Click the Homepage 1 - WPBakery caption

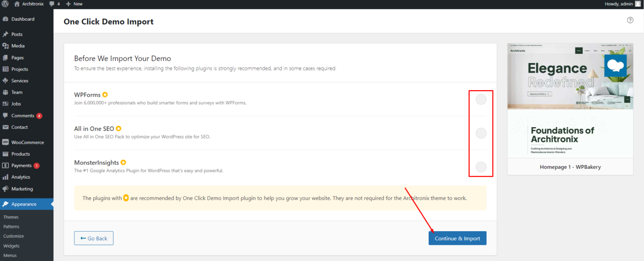point(570,167)
